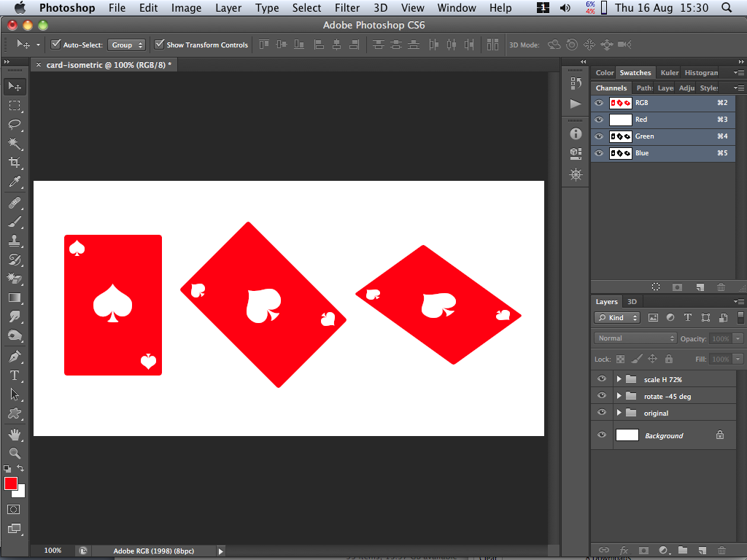Click the Red channel row

point(657,120)
